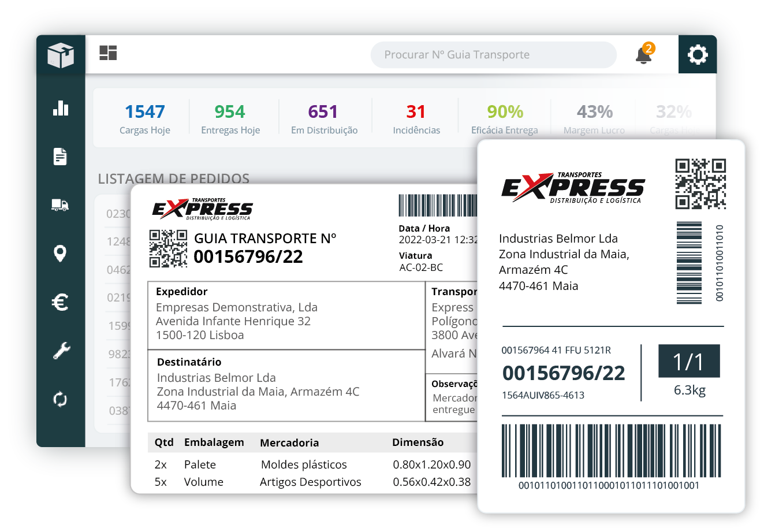This screenshot has width=764, height=532.
Task: Open the package logo icon at top left
Action: coord(61,54)
